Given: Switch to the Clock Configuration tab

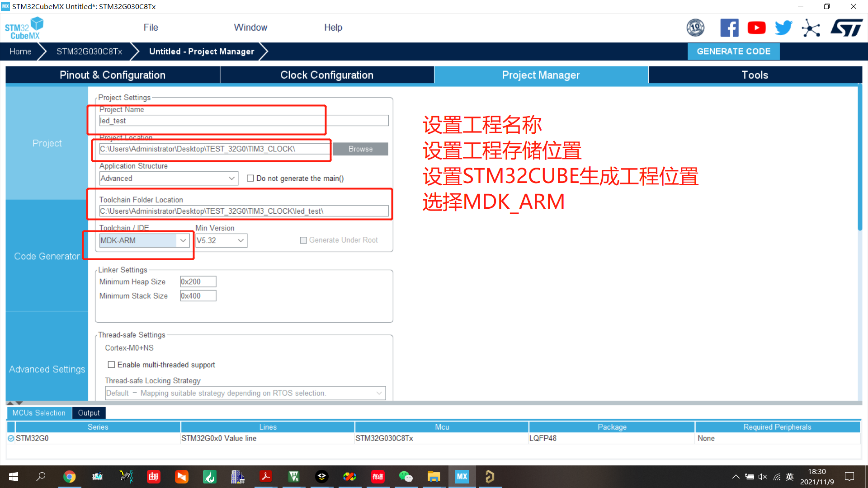Looking at the screenshot, I should pyautogui.click(x=326, y=75).
